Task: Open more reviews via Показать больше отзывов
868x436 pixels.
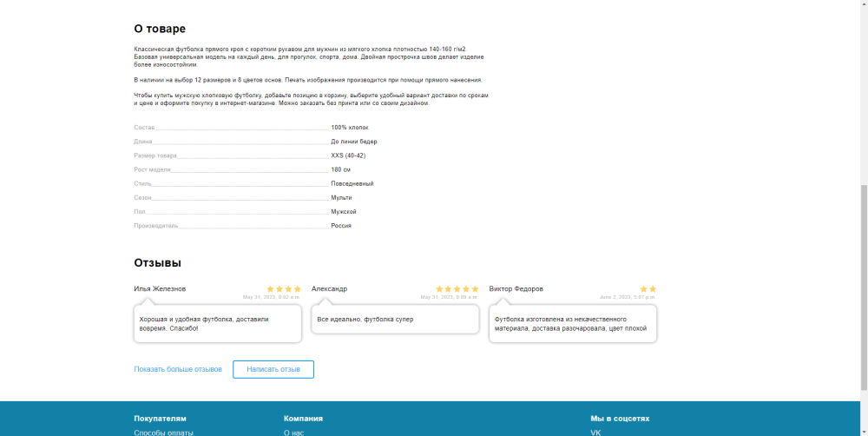Action: point(178,369)
